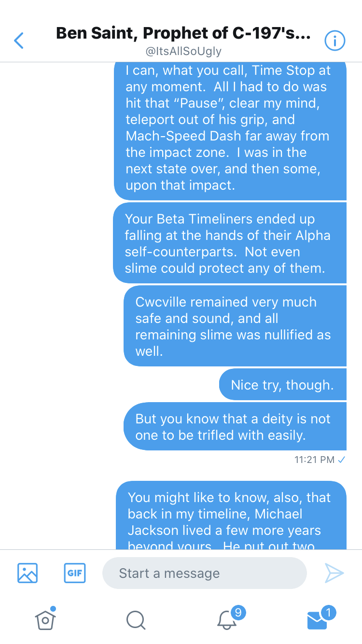Viewport: 362px width, 644px height.
Task: Select the 'Time Stop' message bubble
Action: pos(230,128)
